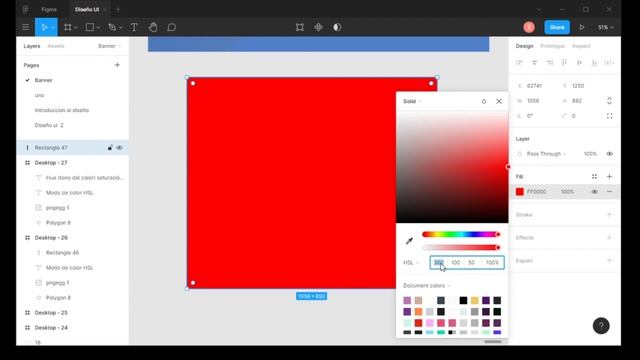The width and height of the screenshot is (640, 360).
Task: Switch to the Layers tab
Action: pos(32,46)
